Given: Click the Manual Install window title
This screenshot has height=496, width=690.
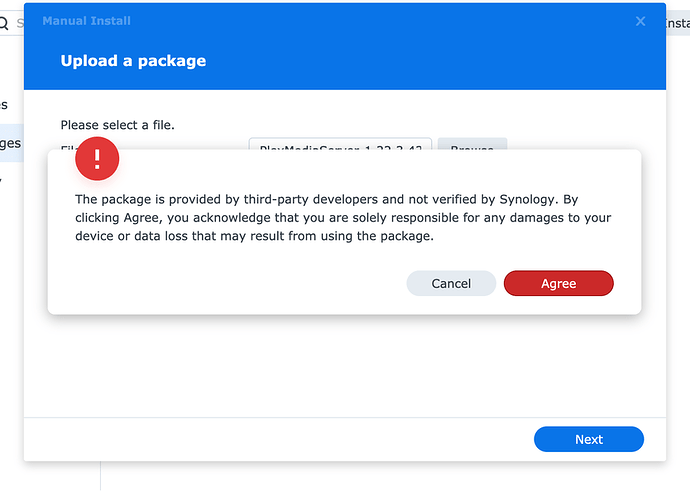Looking at the screenshot, I should tap(86, 21).
